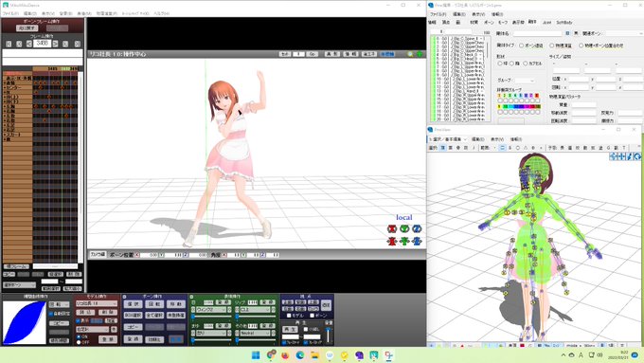Open Edit menu in PmxView window

(478, 139)
